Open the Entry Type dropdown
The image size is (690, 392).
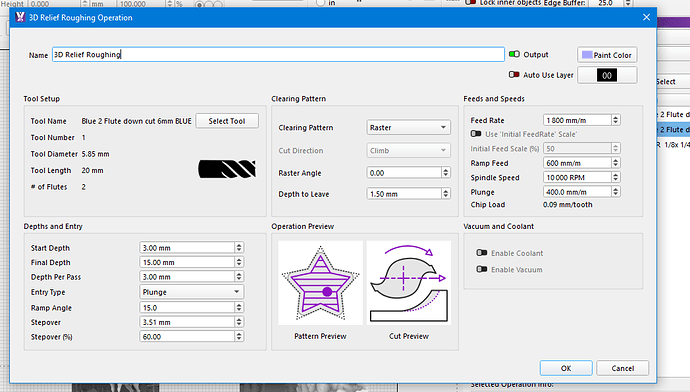point(191,292)
